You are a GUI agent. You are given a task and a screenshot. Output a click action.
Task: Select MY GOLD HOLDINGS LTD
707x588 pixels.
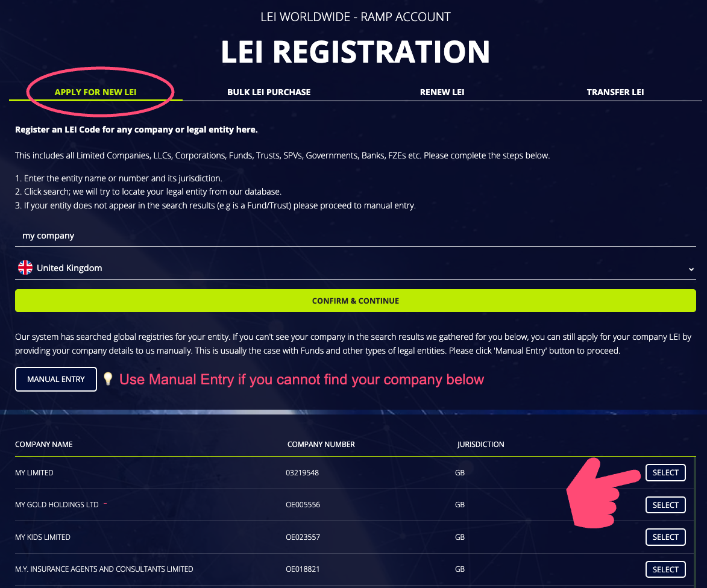tap(665, 505)
